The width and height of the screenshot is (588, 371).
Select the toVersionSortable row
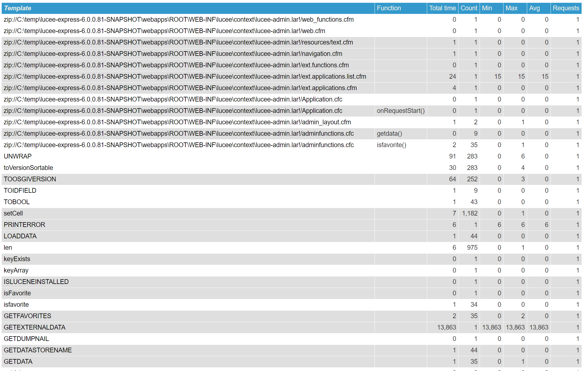[x=28, y=168]
